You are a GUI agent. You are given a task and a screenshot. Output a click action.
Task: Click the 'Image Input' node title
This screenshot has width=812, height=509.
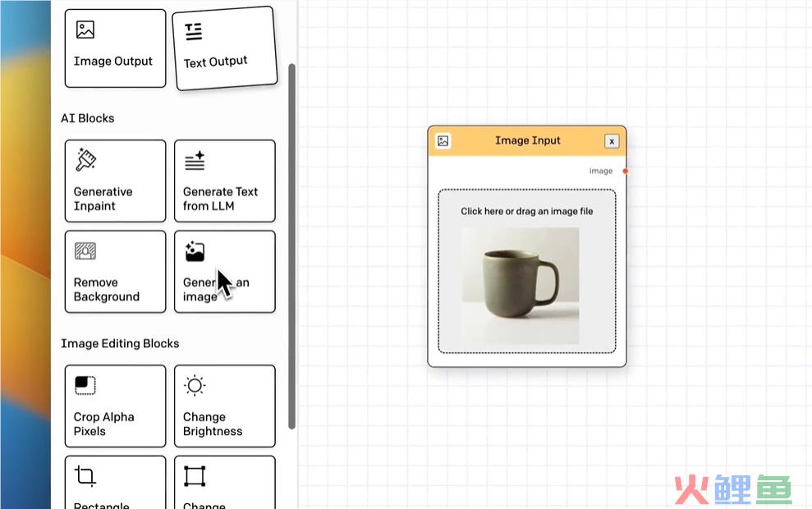[528, 140]
